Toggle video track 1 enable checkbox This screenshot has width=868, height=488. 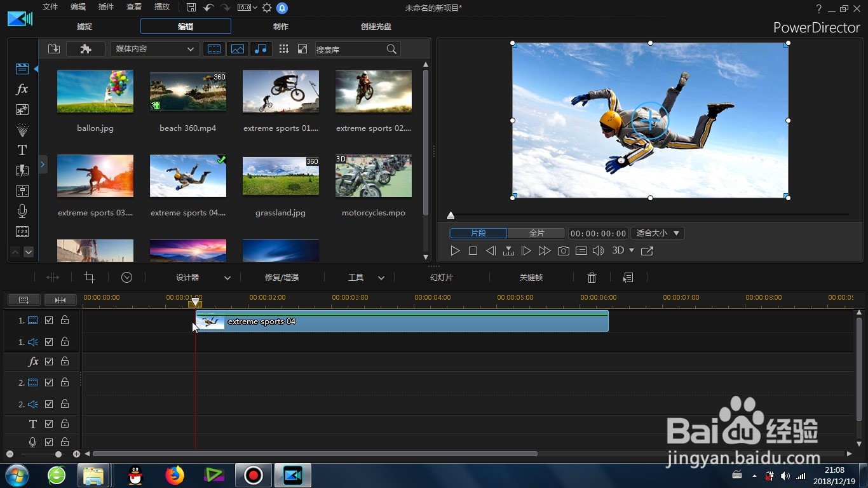coord(49,321)
